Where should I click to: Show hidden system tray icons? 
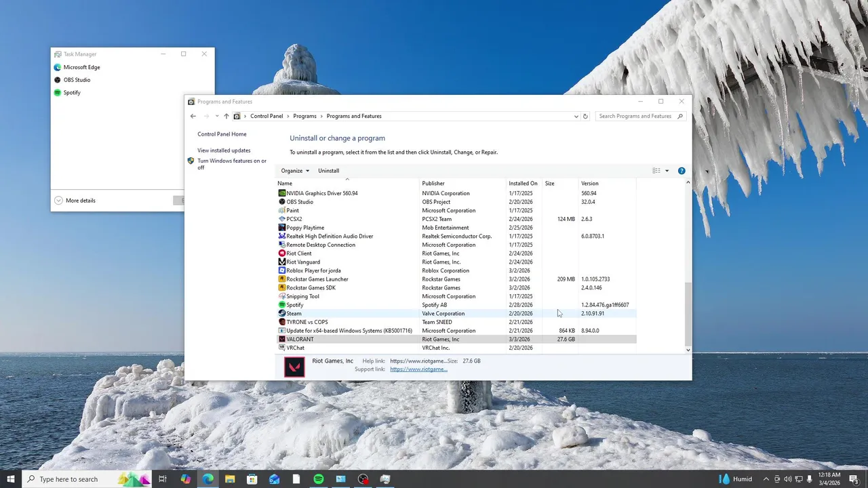click(766, 479)
